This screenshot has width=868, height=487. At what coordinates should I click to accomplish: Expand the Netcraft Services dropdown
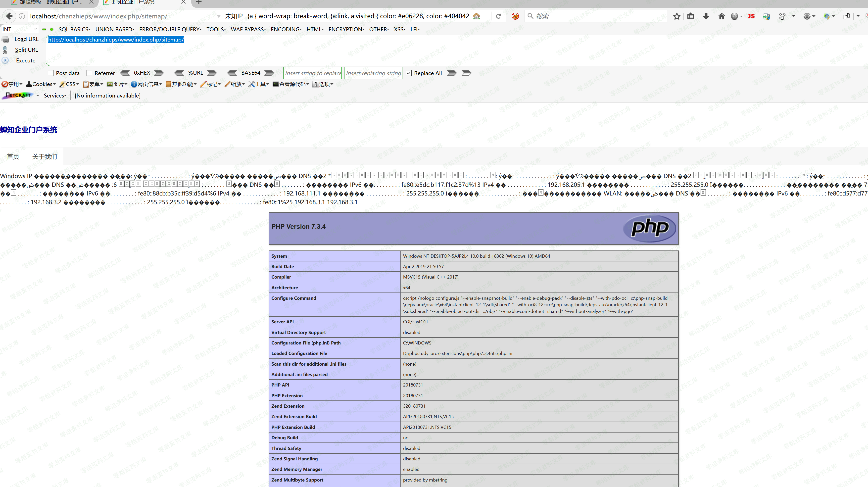tap(55, 96)
